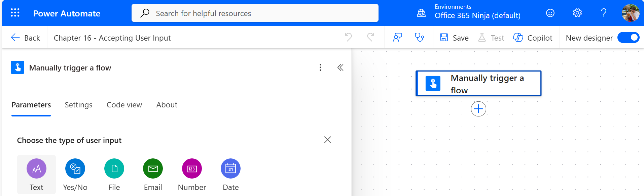This screenshot has width=644, height=196.
Task: Insert a new step with the plus button
Action: 478,109
